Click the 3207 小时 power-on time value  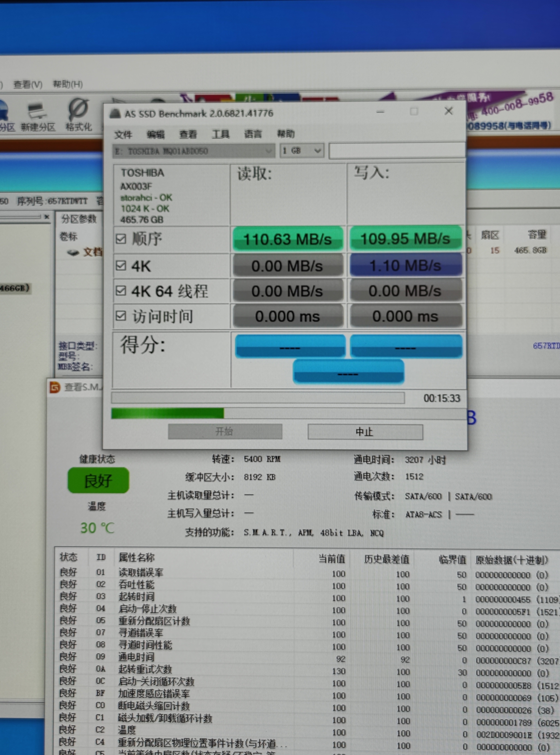[425, 460]
